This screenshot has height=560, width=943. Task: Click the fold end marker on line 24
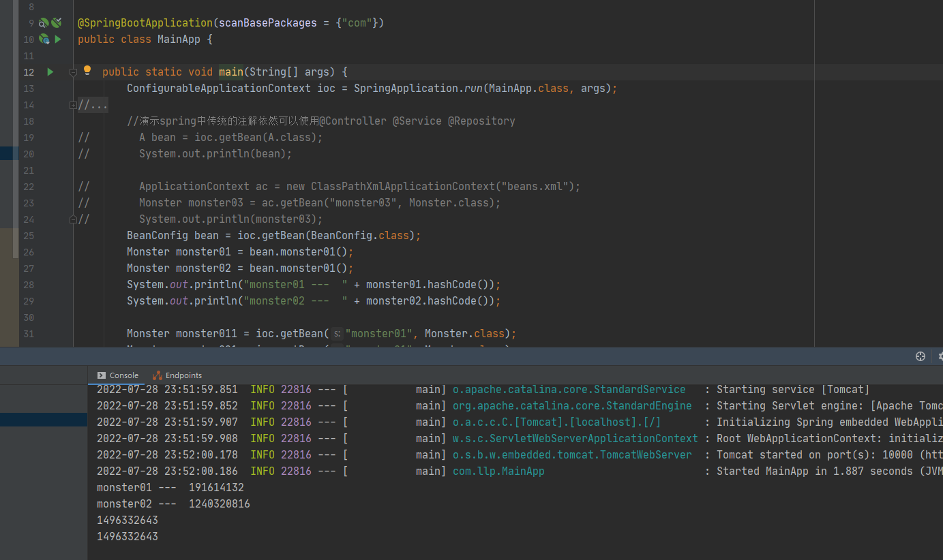coord(73,219)
